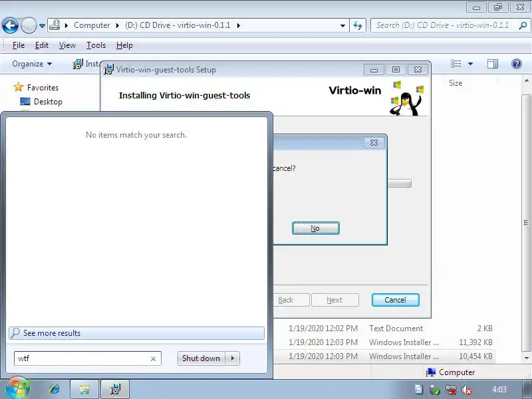The image size is (532, 399).
Task: Open the File menu
Action: pyautogui.click(x=19, y=45)
